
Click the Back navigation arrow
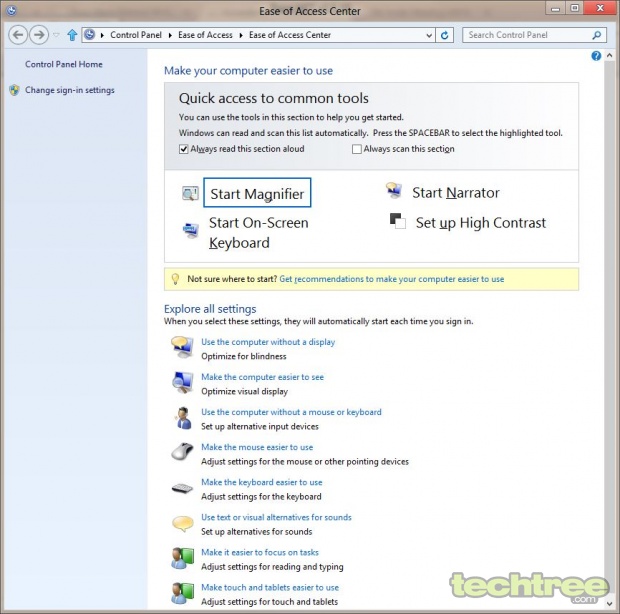pyautogui.click(x=18, y=35)
